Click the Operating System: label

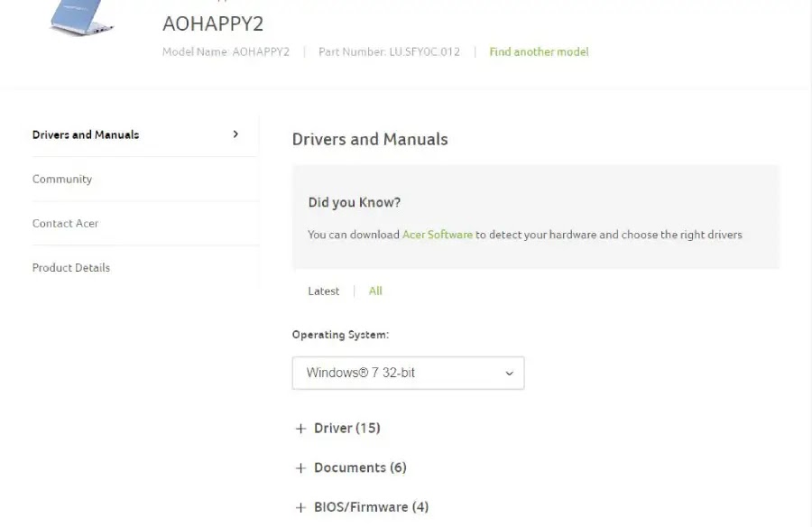(340, 335)
